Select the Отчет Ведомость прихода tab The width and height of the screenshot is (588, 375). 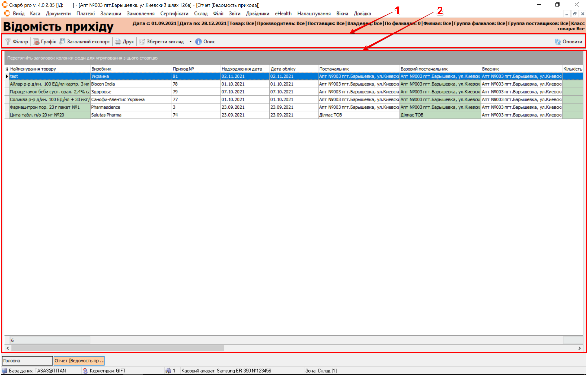[x=79, y=361]
